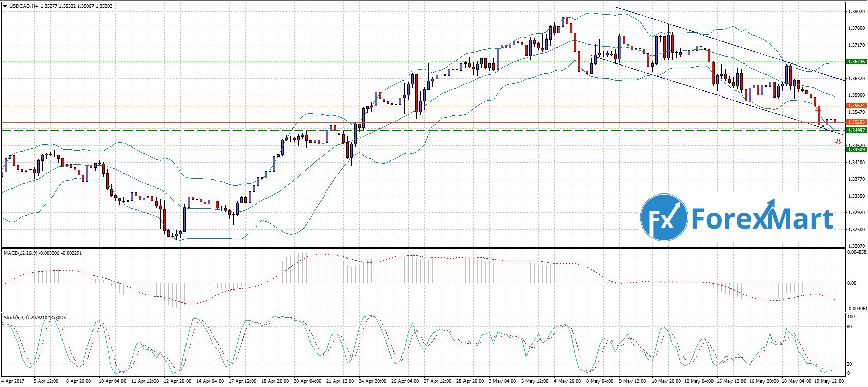Click the 4 Apr 2017 date label

(x=13, y=381)
